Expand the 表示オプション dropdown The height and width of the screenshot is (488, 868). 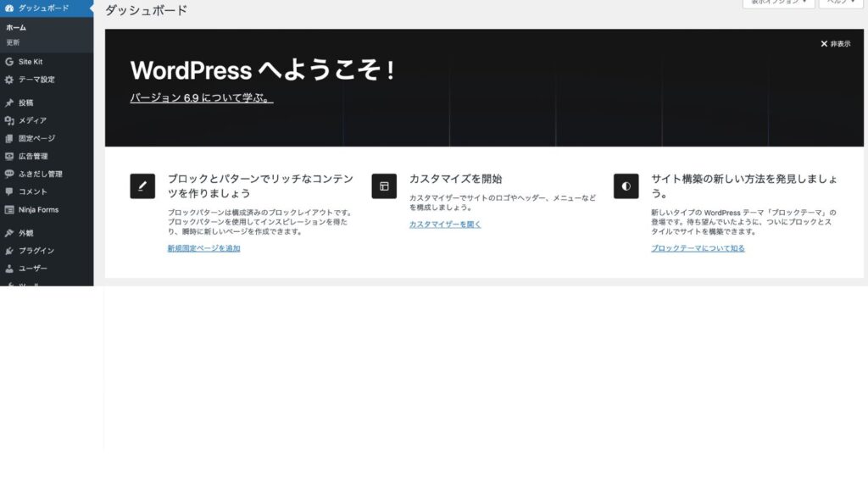(x=777, y=3)
